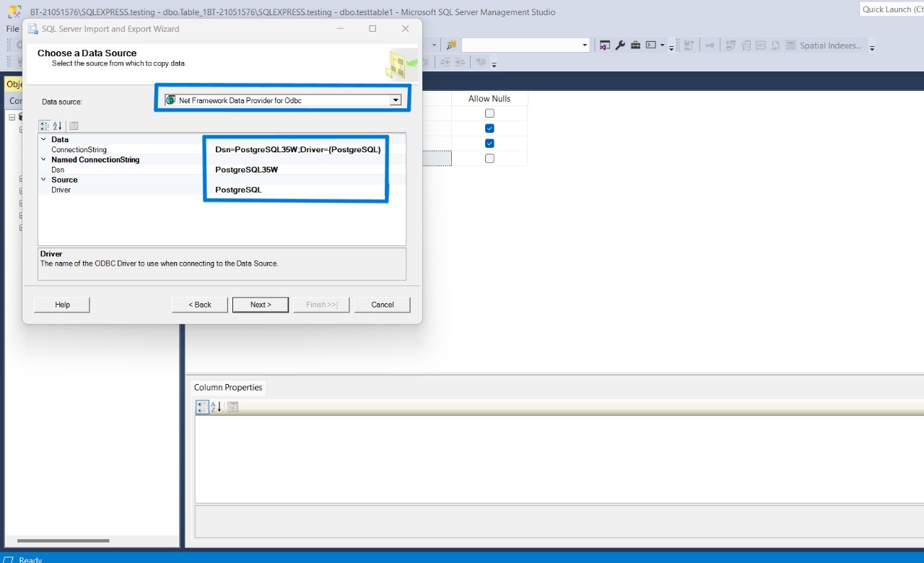Open the Toolbox icon in SSMS toolbar

coord(635,45)
